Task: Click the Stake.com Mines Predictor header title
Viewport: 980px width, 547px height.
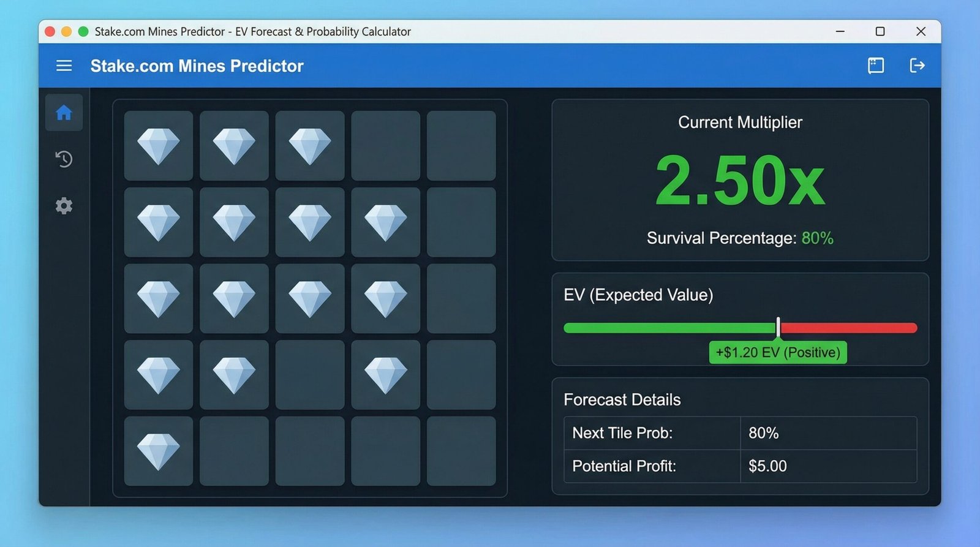Action: pos(197,66)
